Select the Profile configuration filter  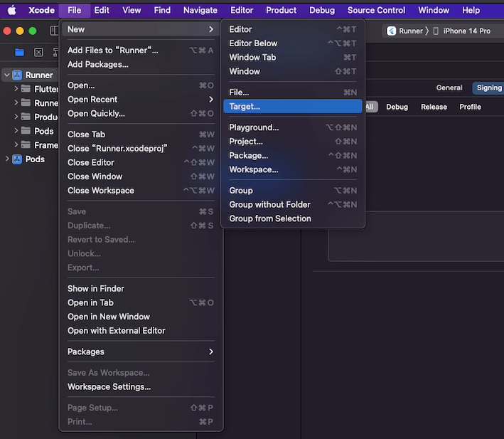[470, 107]
